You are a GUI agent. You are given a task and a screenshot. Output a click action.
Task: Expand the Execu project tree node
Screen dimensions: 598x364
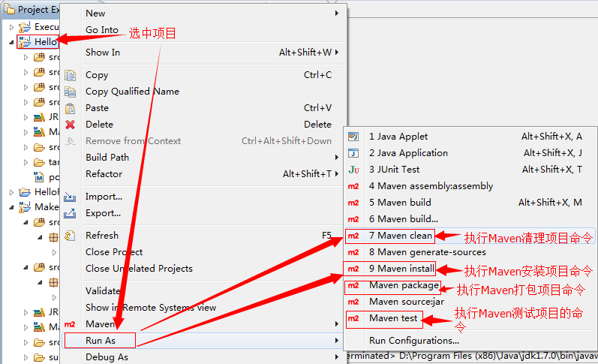pyautogui.click(x=11, y=27)
